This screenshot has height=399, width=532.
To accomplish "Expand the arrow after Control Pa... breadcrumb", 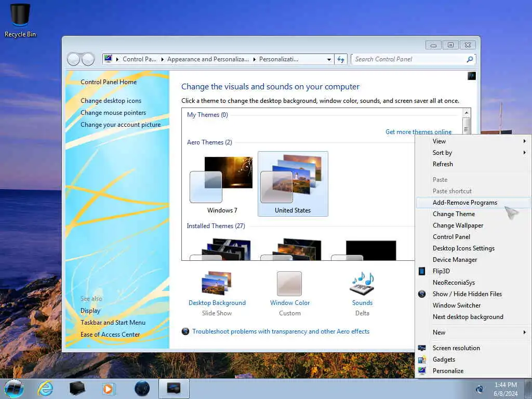I will 163,59.
